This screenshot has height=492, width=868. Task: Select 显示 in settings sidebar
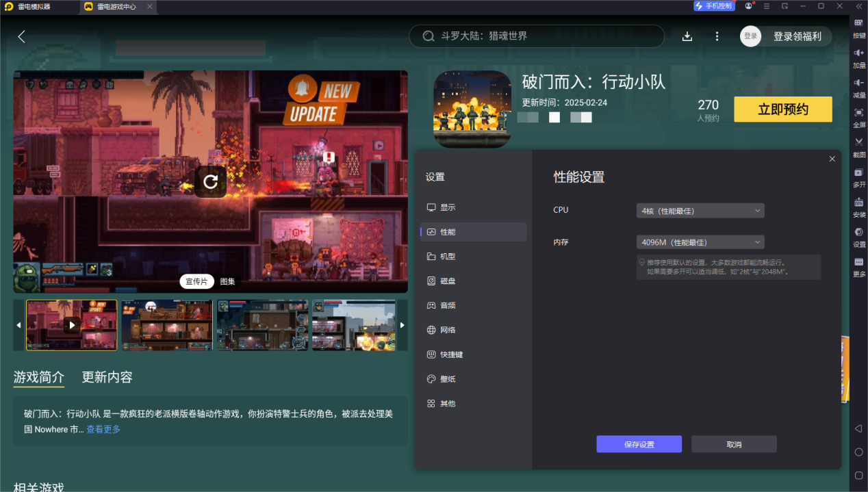coord(474,207)
